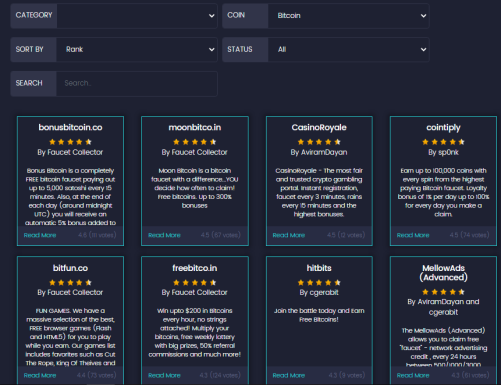Read More on MellowAds (Advanced) card

click(x=413, y=376)
